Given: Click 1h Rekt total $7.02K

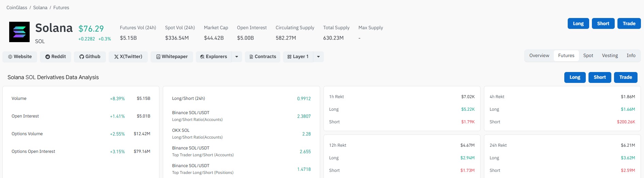Looking at the screenshot, I should 468,97.
